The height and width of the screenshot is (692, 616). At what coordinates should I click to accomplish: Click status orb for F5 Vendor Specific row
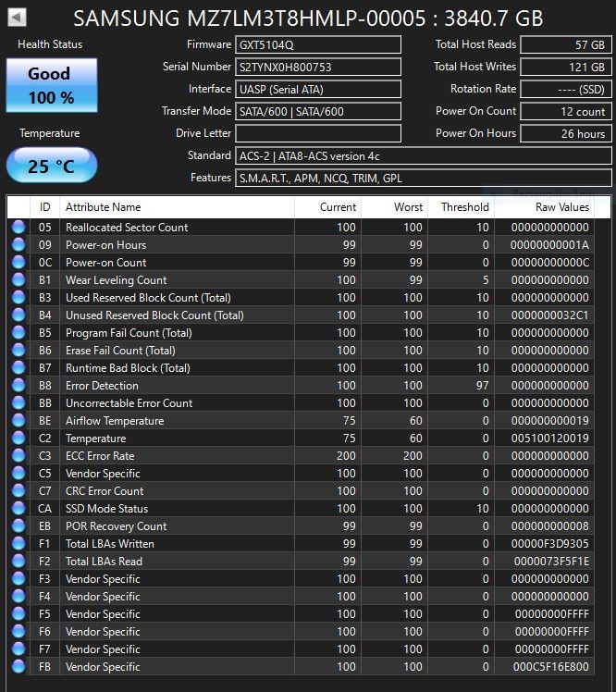18,613
